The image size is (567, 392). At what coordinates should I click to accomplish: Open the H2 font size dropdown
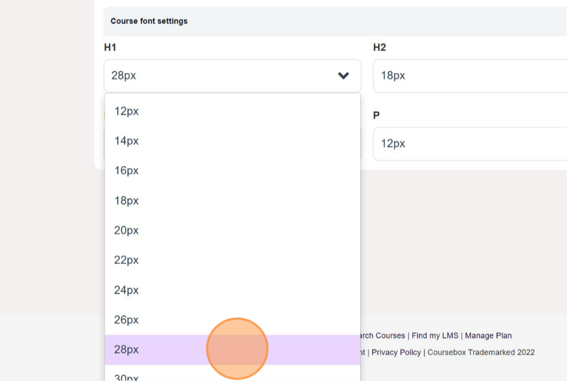[x=469, y=76]
